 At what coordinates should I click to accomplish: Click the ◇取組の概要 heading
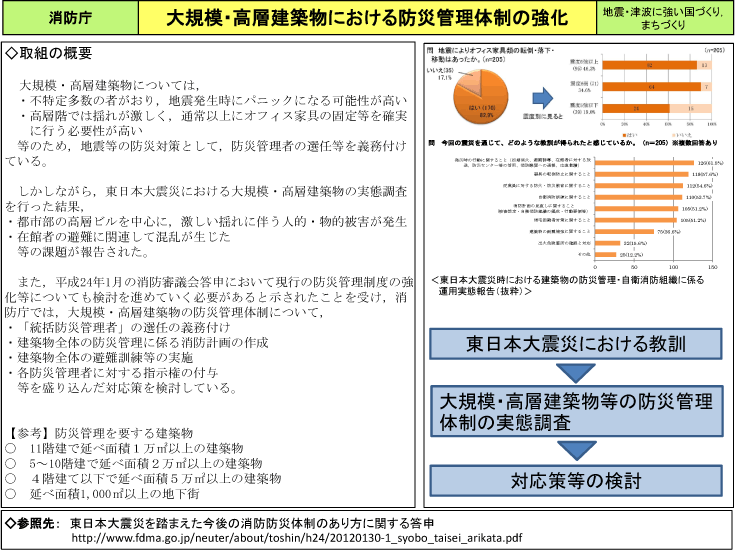click(49, 53)
